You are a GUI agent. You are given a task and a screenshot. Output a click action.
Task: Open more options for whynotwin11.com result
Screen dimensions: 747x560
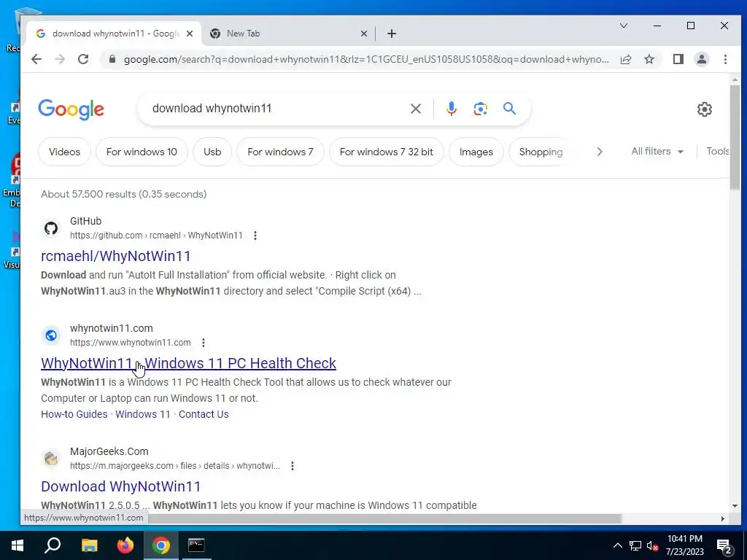tap(204, 343)
